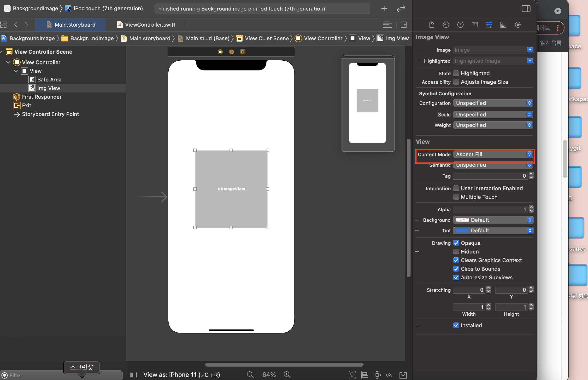Screen dimensions: 588x380
Task: Show the Identity inspector icon
Action: 474,25
